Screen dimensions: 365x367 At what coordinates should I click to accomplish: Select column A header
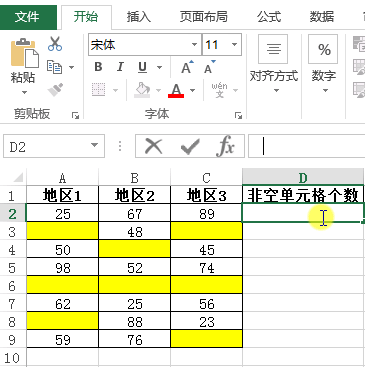point(63,178)
